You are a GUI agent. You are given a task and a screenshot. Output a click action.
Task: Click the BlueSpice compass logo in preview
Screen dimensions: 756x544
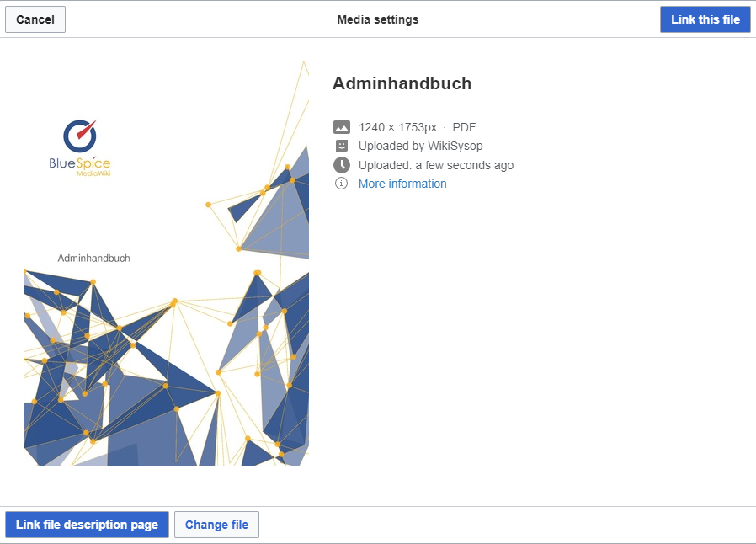[x=80, y=135]
